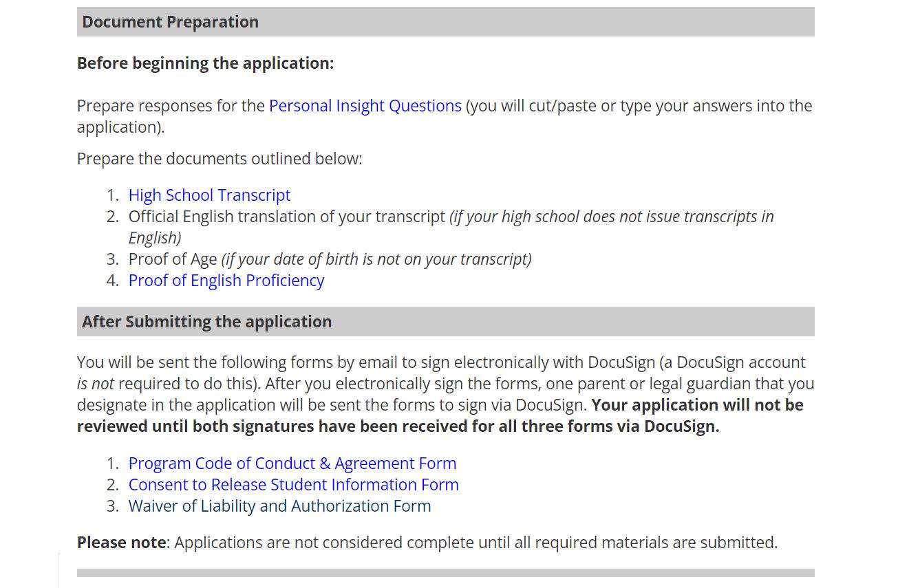The image size is (898, 588).
Task: Open Program Code of Conduct & Agreement Form
Action: tap(292, 464)
